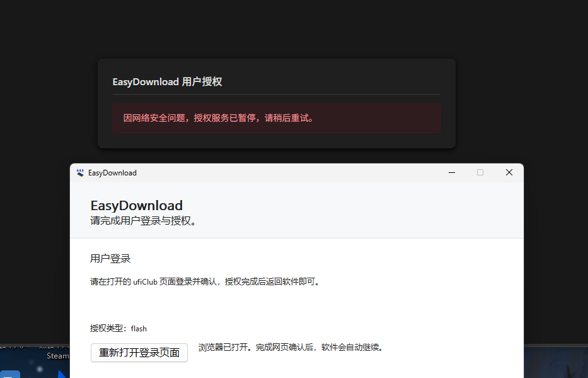Screen dimensions: 588x378
Task: Click the 'EasyDownload 用户授权' heading
Action: [167, 82]
